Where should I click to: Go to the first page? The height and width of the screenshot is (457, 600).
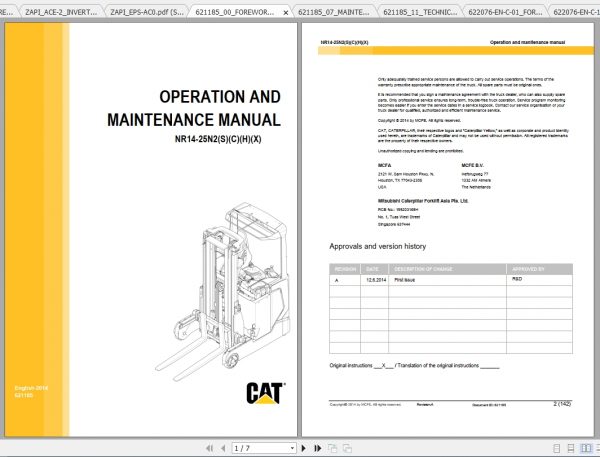[x=209, y=448]
